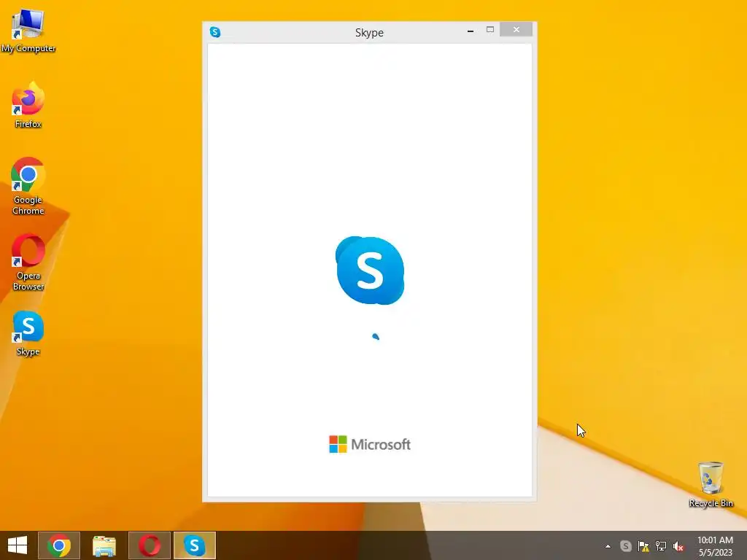
Task: Select the Skype desktop shortcut icon
Action: tap(28, 333)
